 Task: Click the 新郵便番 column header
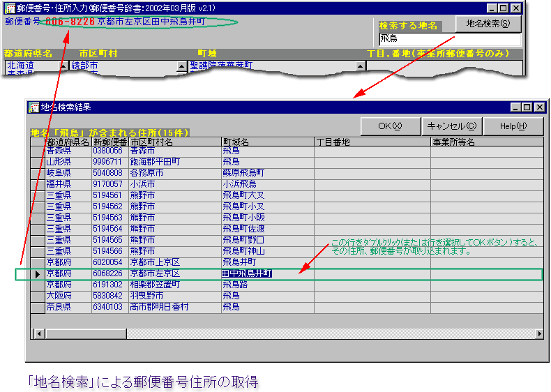110,142
